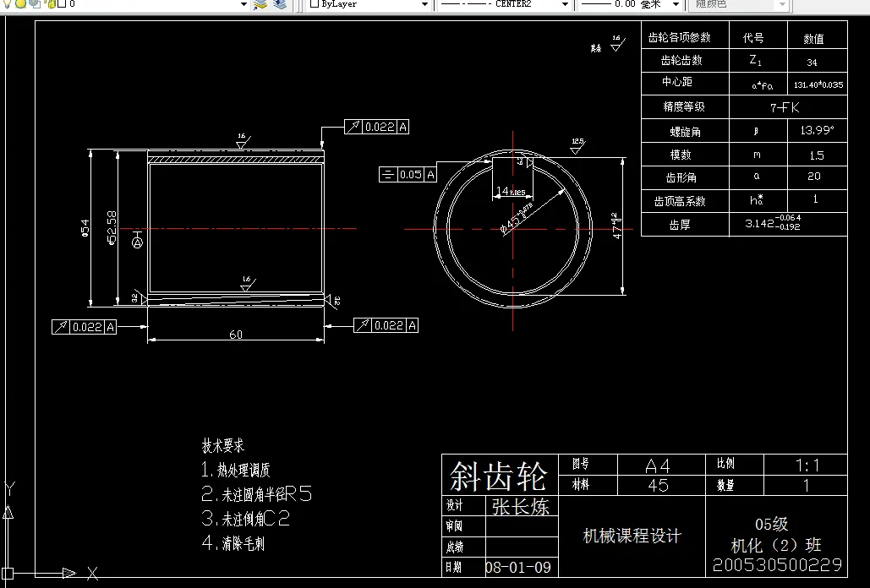
Task: Select the 数量 label
Action: pos(725,486)
